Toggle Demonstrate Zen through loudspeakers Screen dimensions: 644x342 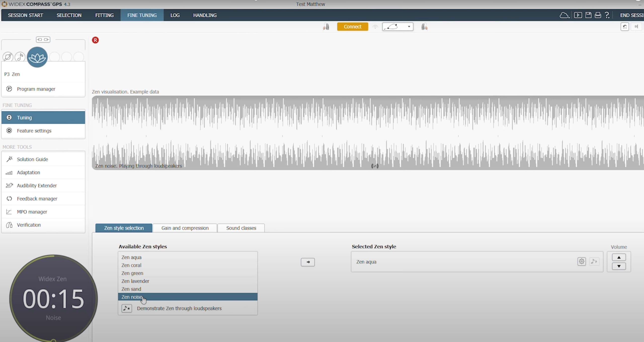[127, 308]
